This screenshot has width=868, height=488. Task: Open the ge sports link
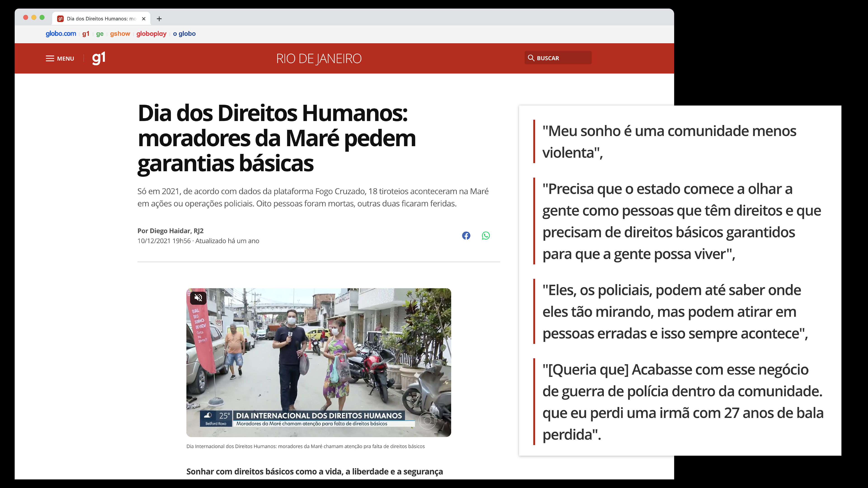coord(100,34)
